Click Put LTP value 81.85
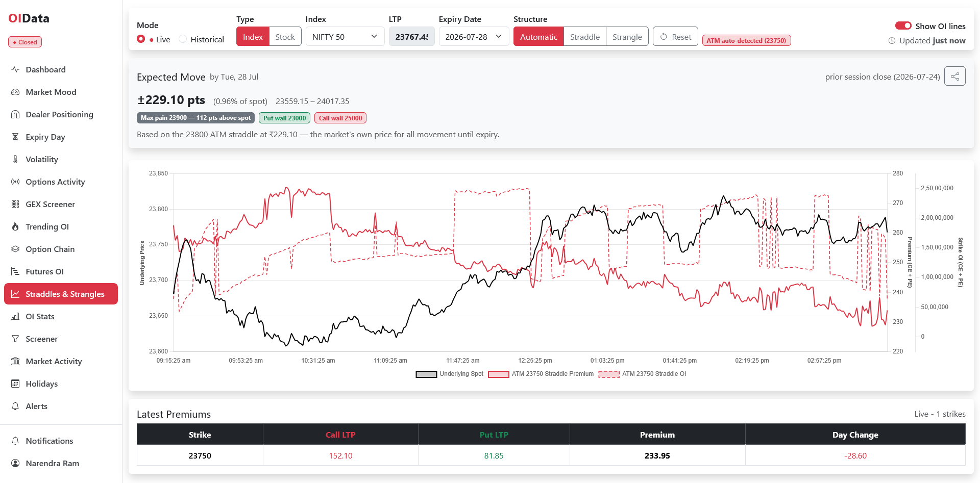 tap(494, 455)
